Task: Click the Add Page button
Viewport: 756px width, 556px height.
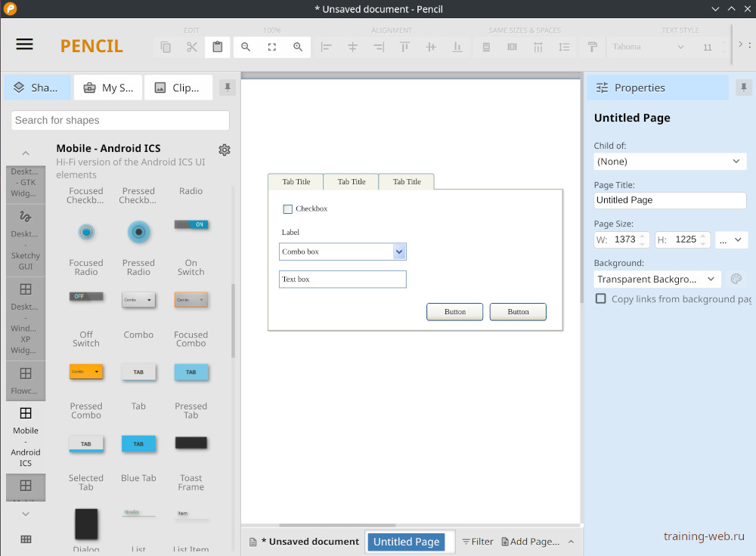Action: [531, 542]
